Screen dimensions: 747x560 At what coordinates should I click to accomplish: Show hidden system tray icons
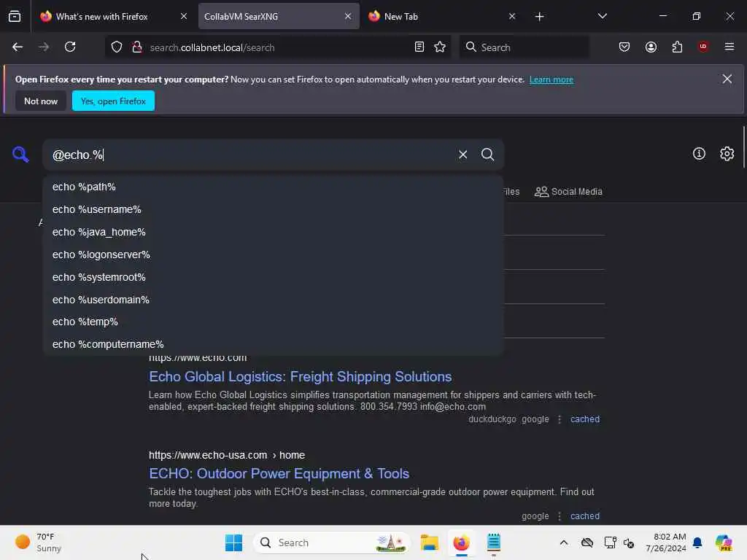564,542
